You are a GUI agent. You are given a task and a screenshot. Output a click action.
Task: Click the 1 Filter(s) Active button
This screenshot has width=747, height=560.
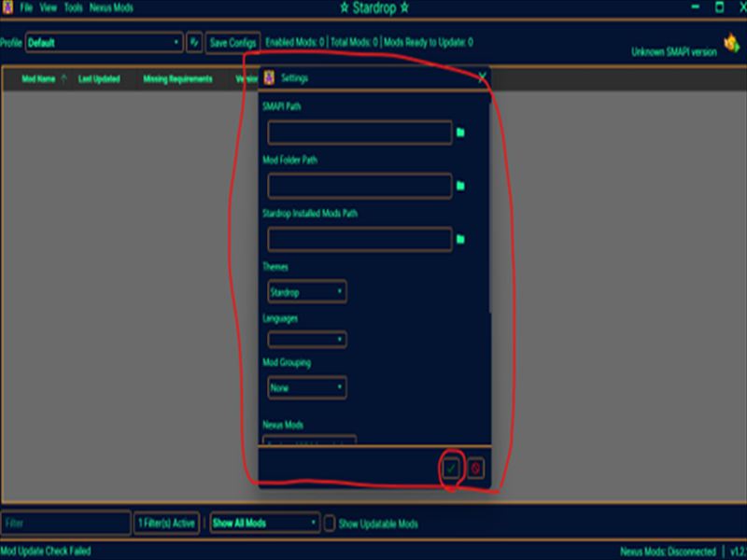point(166,524)
